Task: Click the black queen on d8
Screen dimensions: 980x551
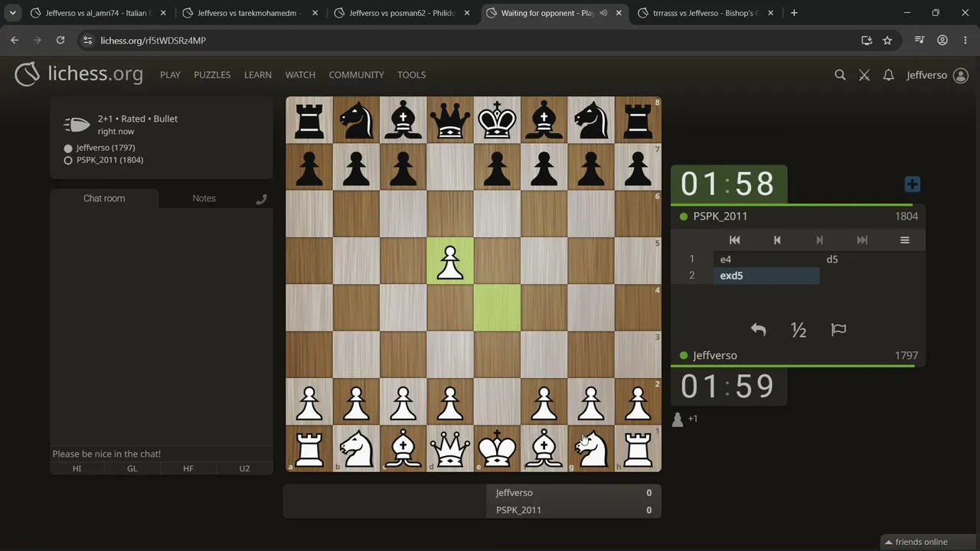Action: [450, 120]
